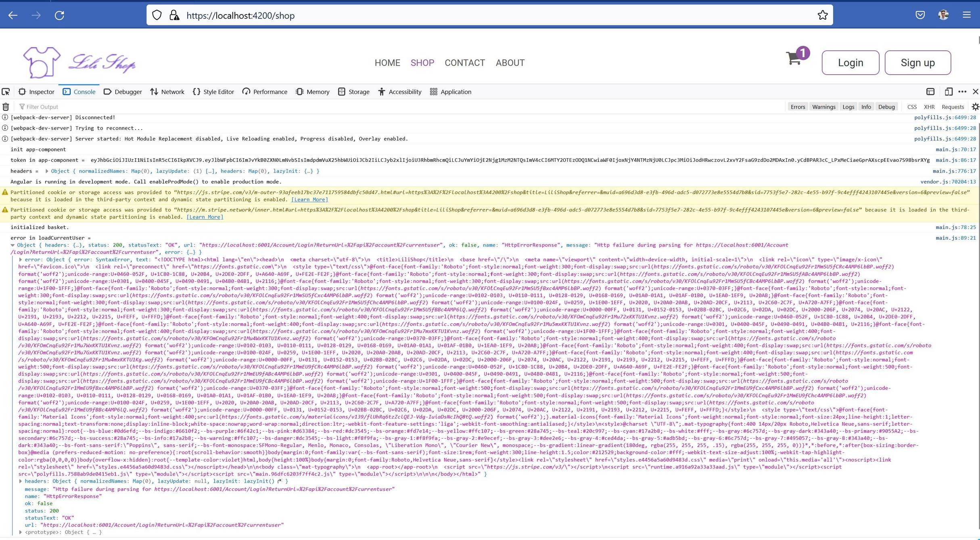
Task: Expand the headers normalizedNames property
Action: 21,481
